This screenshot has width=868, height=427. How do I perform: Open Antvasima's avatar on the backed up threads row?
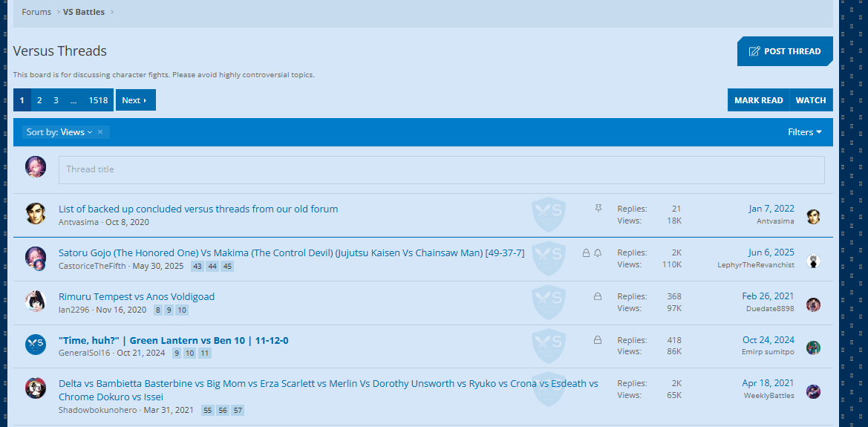point(36,214)
